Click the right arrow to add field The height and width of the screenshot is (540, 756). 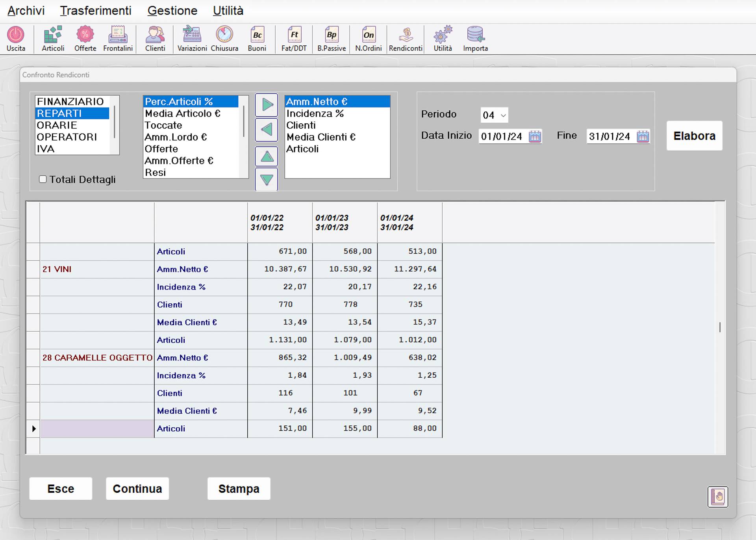click(x=267, y=105)
